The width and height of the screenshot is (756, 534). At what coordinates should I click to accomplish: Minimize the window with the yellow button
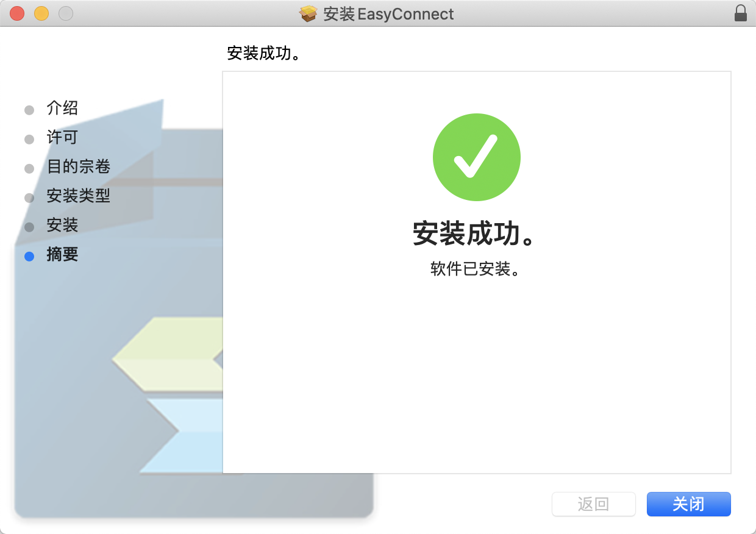(41, 13)
